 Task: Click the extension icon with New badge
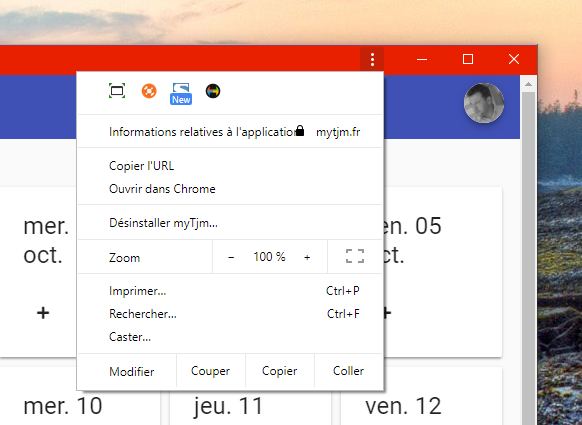pyautogui.click(x=181, y=94)
